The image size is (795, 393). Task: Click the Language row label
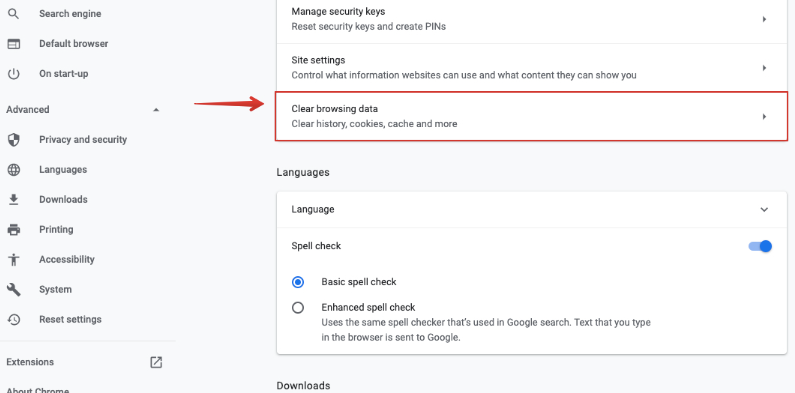pos(313,209)
